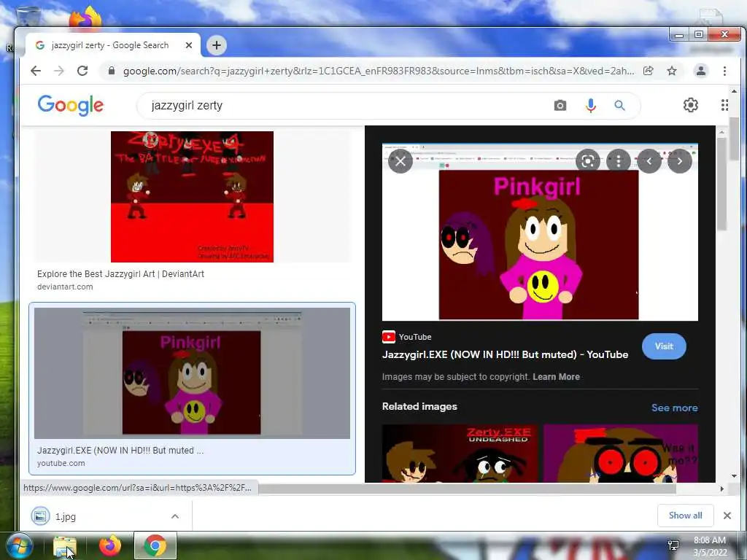
Task: Close the downloads bar
Action: (727, 516)
